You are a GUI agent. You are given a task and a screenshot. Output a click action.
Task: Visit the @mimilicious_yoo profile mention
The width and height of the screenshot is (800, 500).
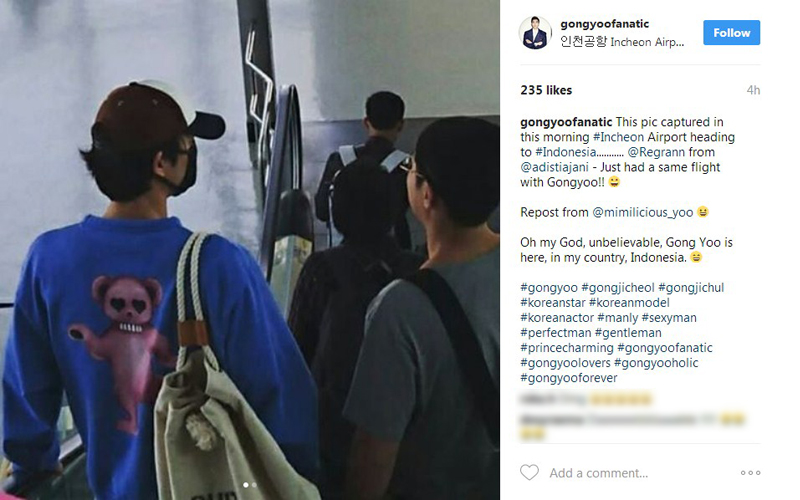642,212
